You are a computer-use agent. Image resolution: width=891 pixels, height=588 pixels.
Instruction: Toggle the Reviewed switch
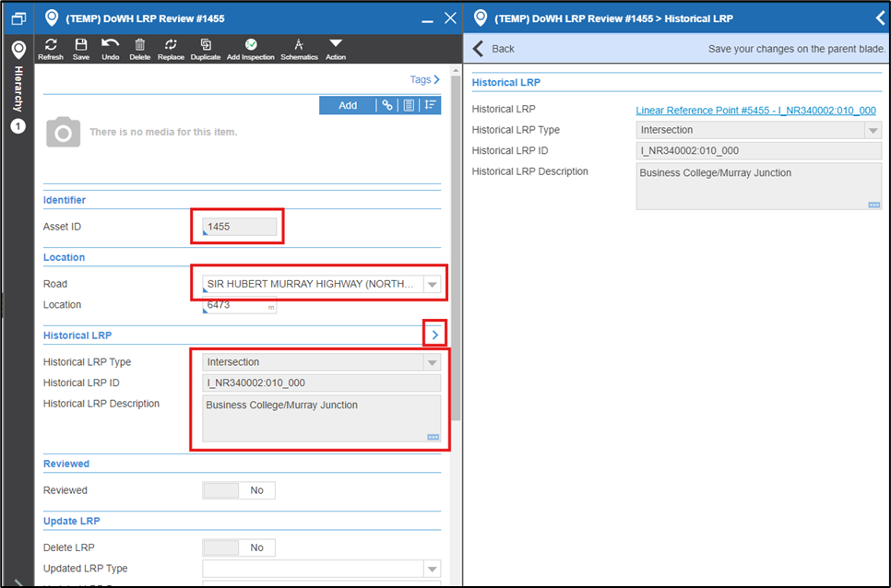coord(239,490)
